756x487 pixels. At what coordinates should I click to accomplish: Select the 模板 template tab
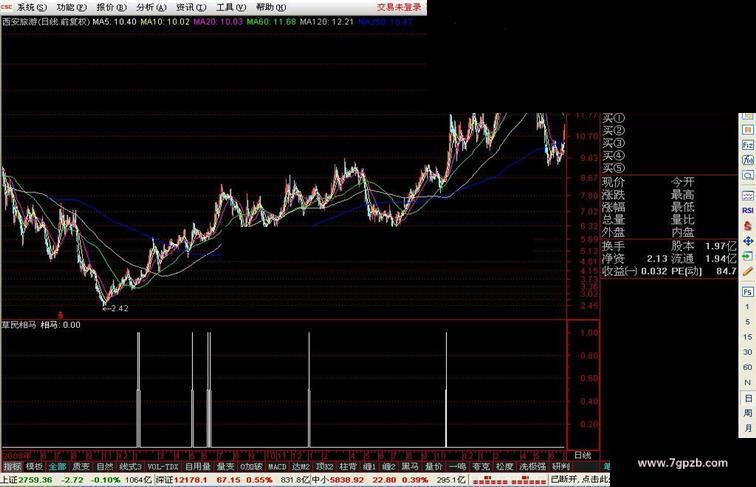(34, 466)
